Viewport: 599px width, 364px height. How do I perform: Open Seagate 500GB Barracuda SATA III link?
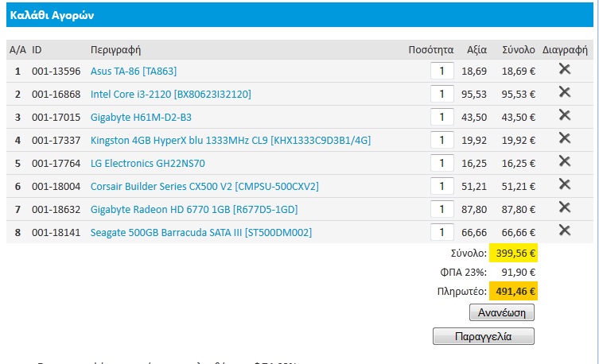(x=201, y=233)
